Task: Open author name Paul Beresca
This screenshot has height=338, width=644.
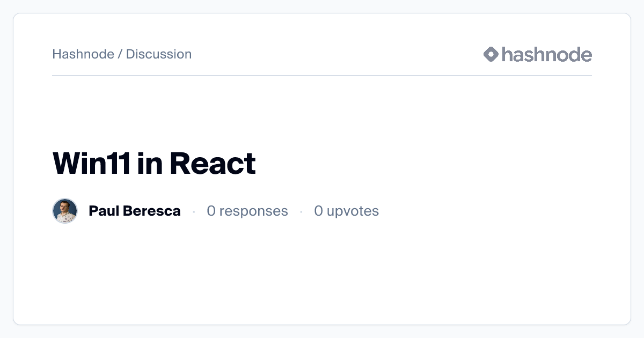Action: pyautogui.click(x=134, y=211)
